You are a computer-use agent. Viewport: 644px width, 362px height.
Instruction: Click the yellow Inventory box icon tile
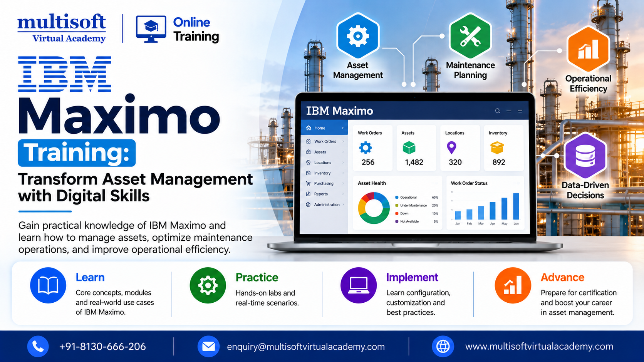[497, 147]
